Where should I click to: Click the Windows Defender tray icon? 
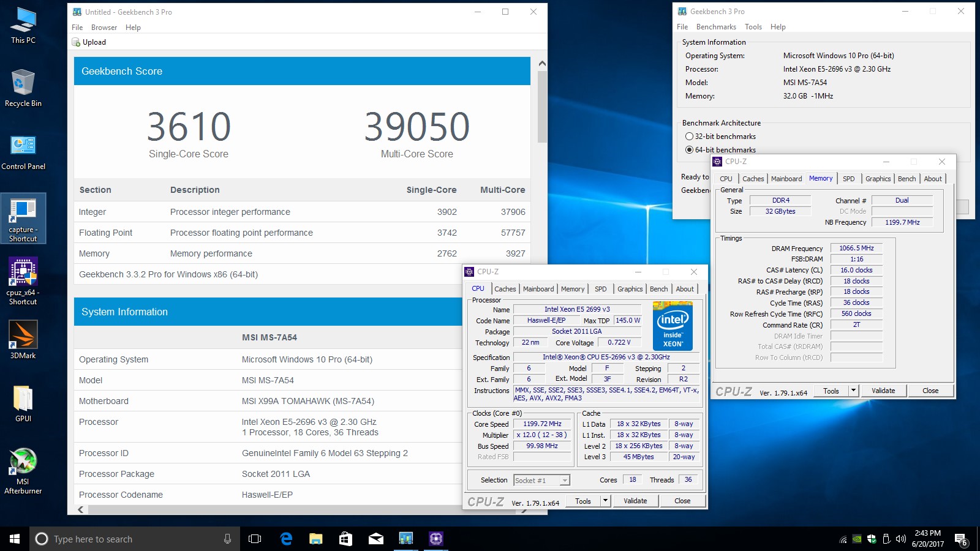tap(872, 539)
